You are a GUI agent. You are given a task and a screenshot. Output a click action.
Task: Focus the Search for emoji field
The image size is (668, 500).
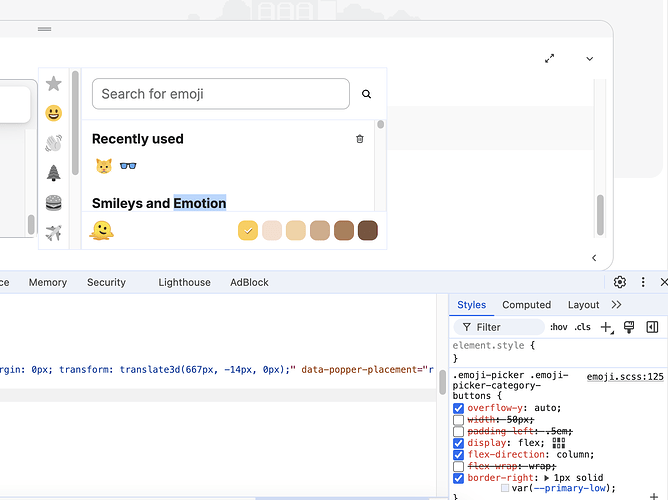pyautogui.click(x=221, y=94)
